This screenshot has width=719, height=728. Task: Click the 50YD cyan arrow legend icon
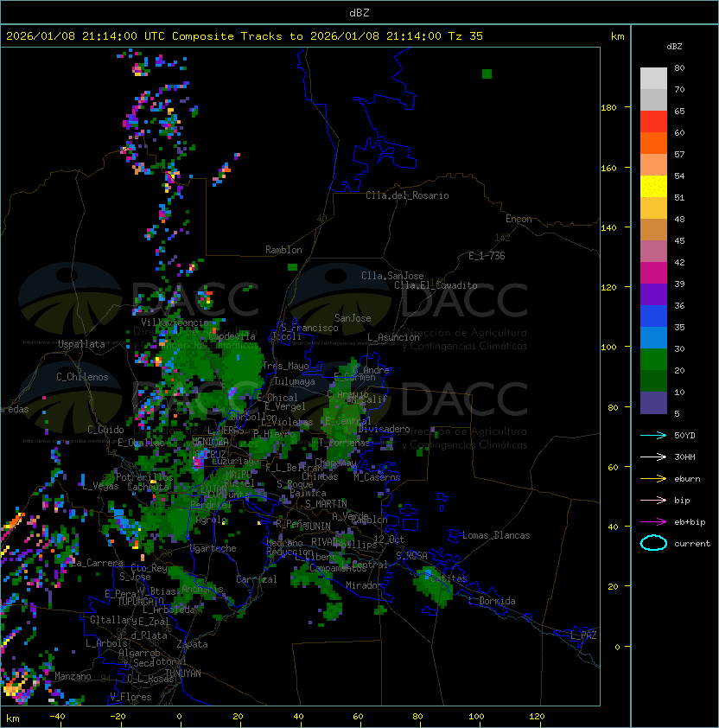point(653,436)
